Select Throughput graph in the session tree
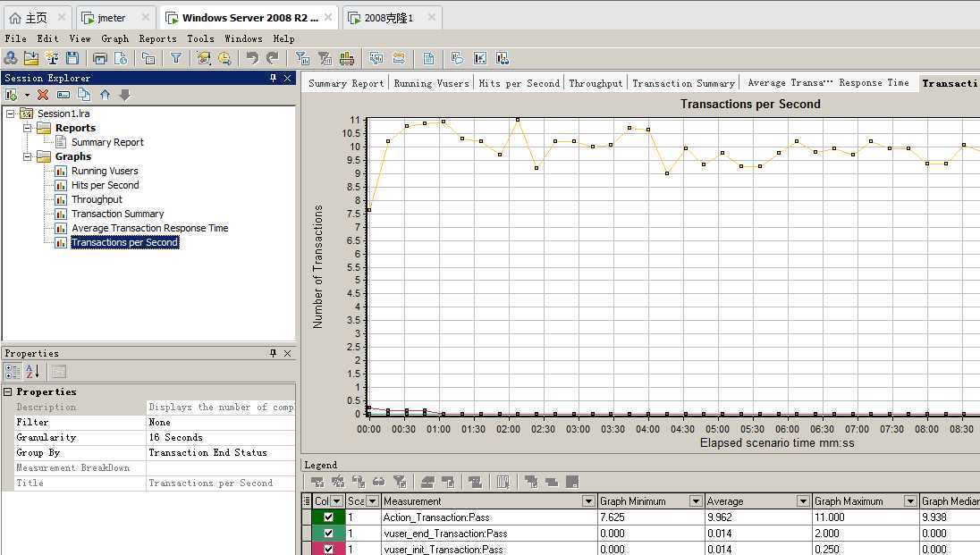Screen dimensions: 980x555 click(97, 199)
